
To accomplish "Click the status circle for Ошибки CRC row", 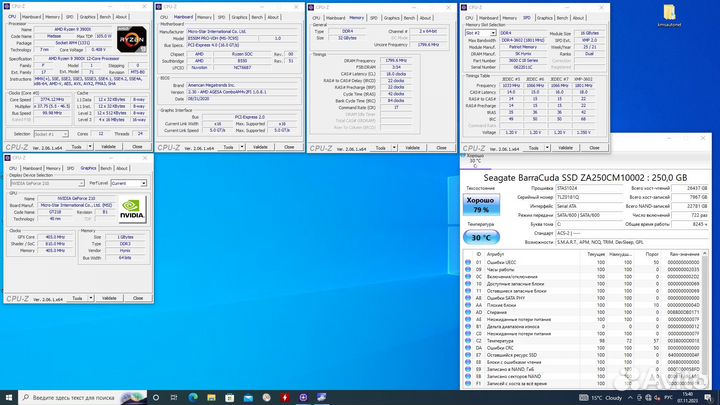I will tap(468, 348).
